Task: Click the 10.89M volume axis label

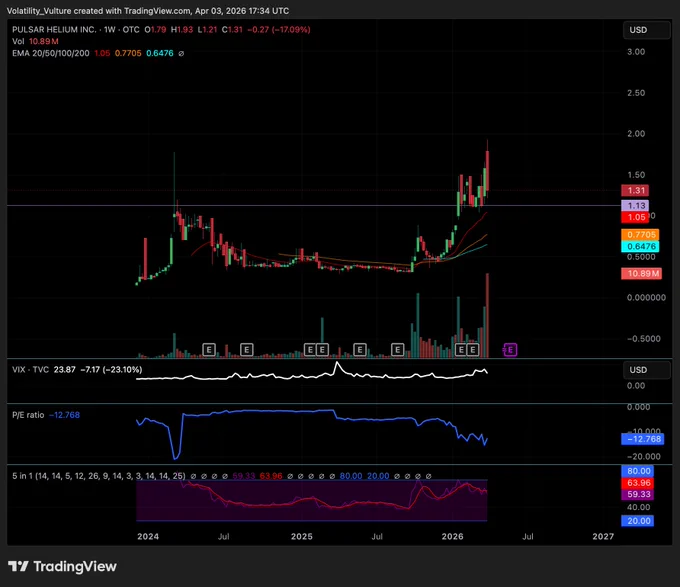Action: (x=641, y=274)
